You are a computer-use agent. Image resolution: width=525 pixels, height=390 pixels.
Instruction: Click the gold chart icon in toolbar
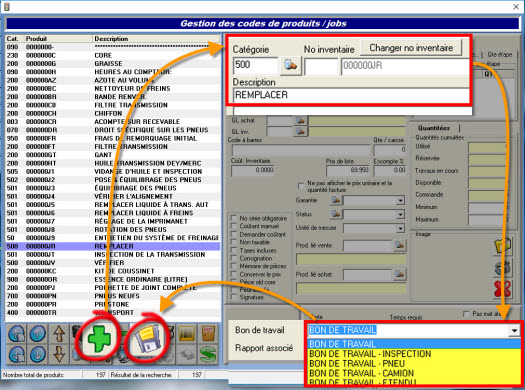(x=187, y=334)
